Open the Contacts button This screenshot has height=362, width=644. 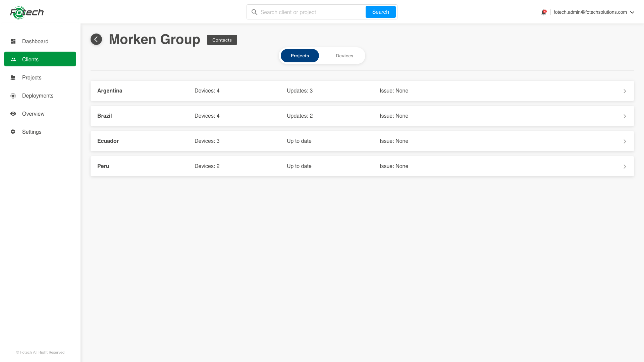tap(222, 40)
